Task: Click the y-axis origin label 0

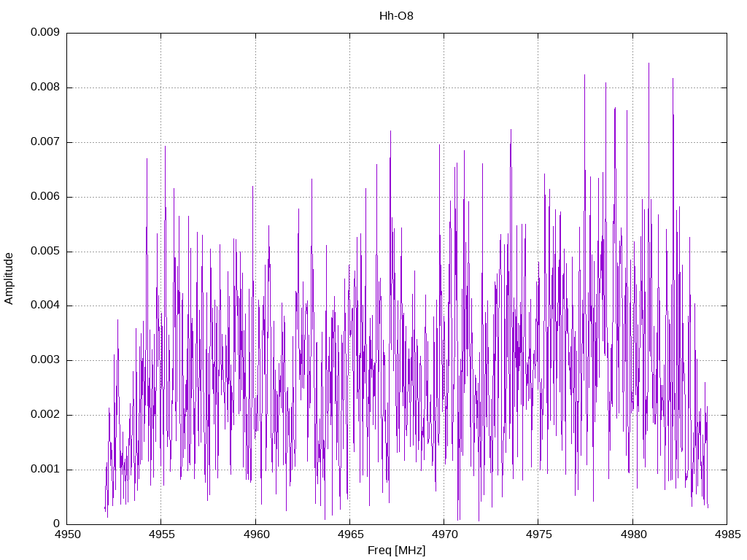Action: 56,524
